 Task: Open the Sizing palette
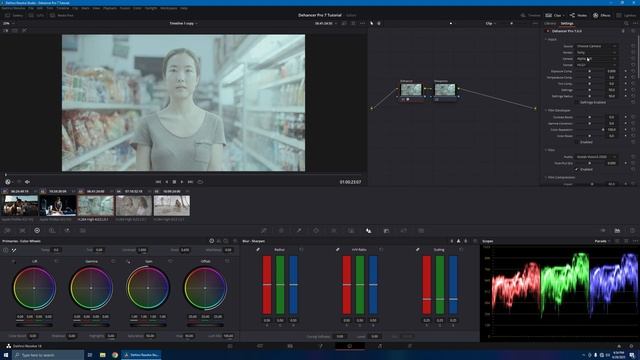404,231
